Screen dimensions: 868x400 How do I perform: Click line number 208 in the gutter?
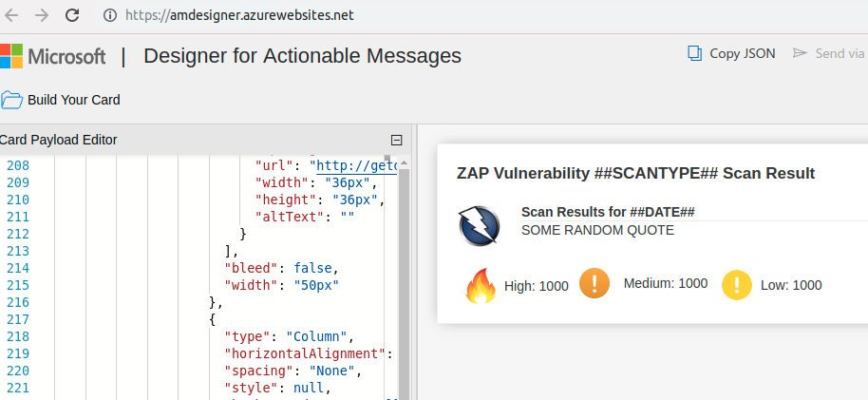[x=18, y=165]
